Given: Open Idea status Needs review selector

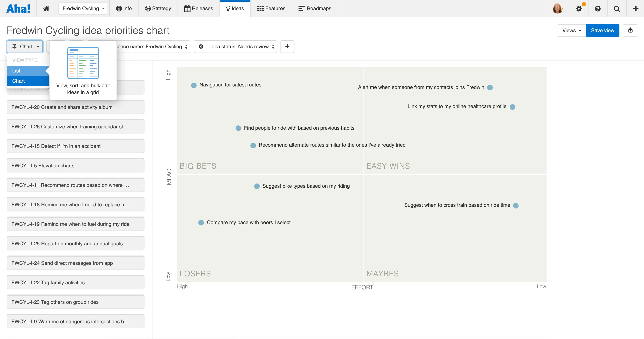Looking at the screenshot, I should (242, 46).
